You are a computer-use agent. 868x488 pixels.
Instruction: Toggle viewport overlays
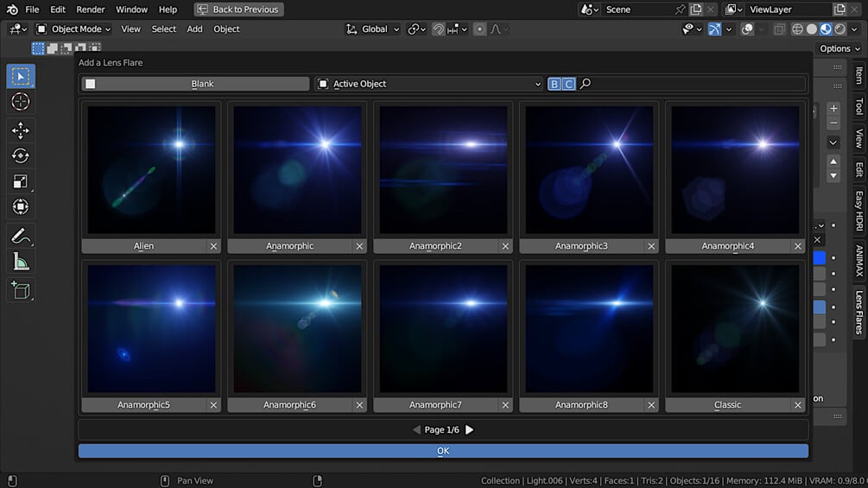click(x=747, y=29)
